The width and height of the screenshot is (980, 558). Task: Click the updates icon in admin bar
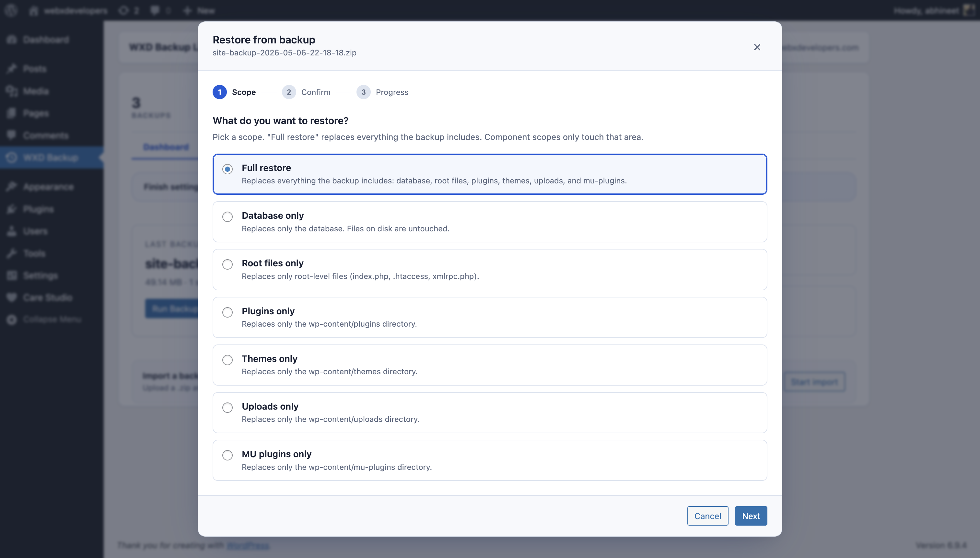123,11
